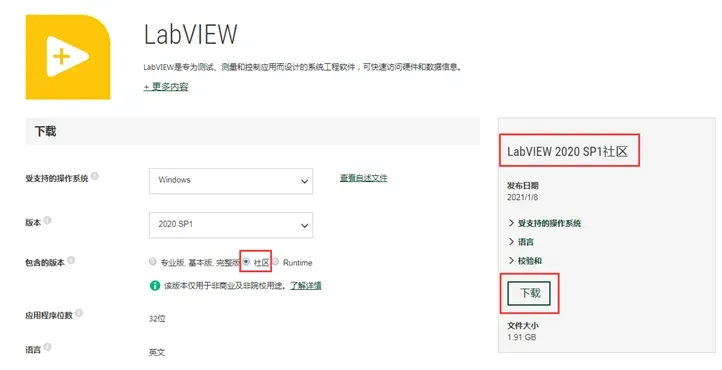722x370 pixels.
Task: Click the 下载 download button
Action: coord(529,293)
